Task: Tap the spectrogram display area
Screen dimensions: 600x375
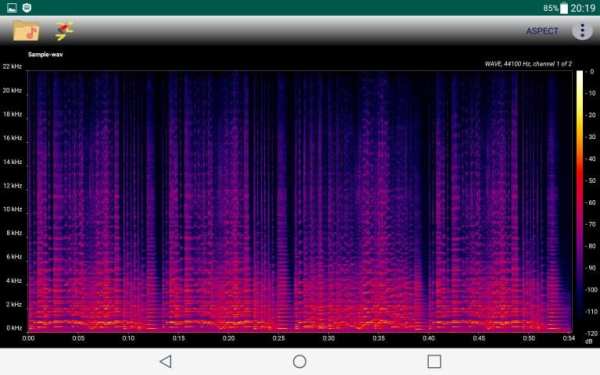Action: (300, 201)
